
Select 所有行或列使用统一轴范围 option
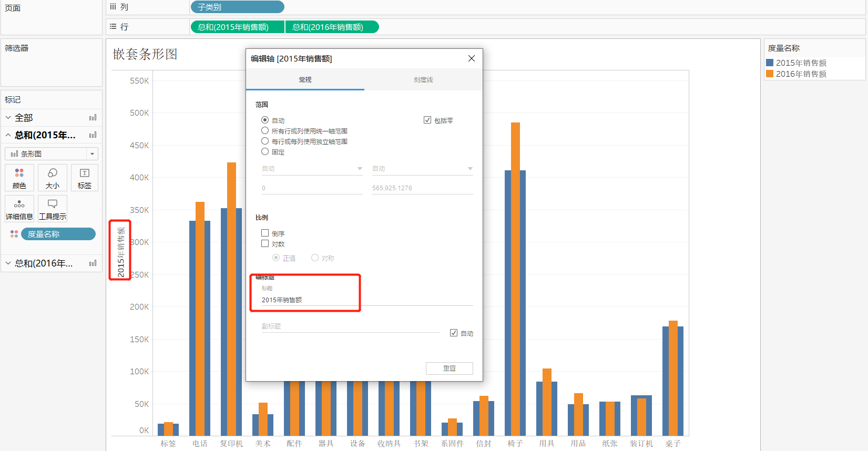click(x=265, y=130)
